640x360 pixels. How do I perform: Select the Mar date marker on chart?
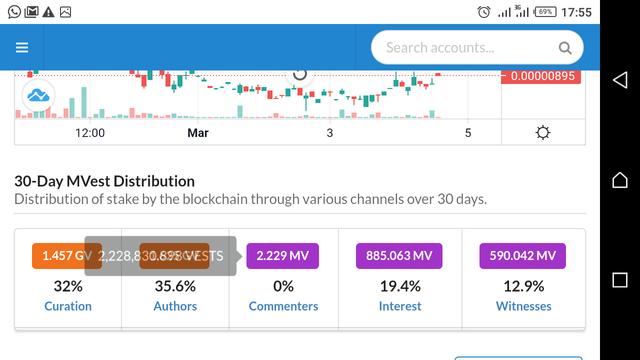[198, 133]
